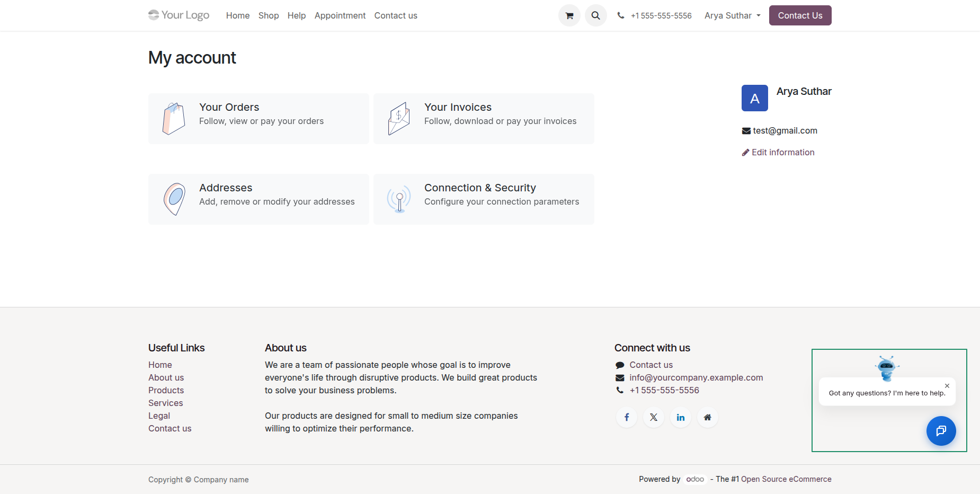Click the X (Twitter) social icon
The height and width of the screenshot is (494, 980).
654,417
